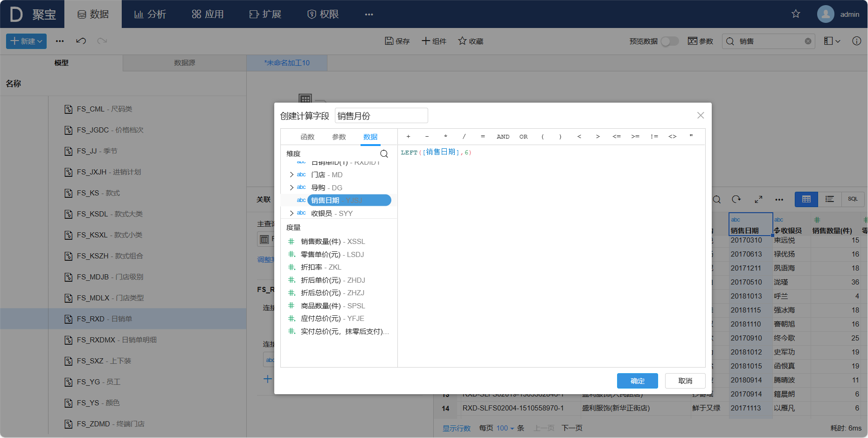Click into the LEFT formula editor

point(551,256)
